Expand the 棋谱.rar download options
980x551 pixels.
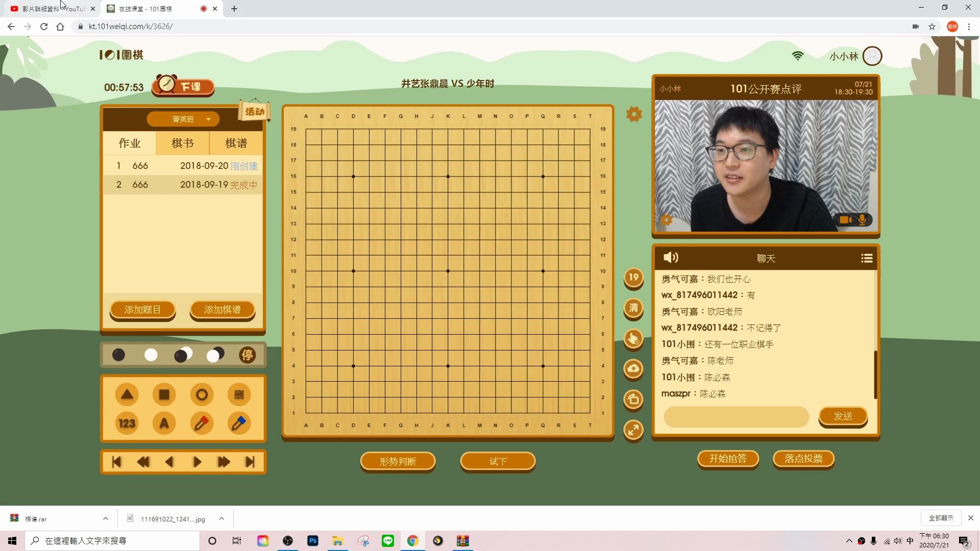106,518
